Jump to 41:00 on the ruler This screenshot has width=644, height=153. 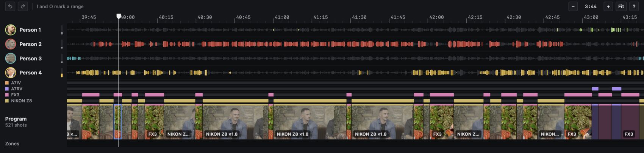(x=282, y=17)
